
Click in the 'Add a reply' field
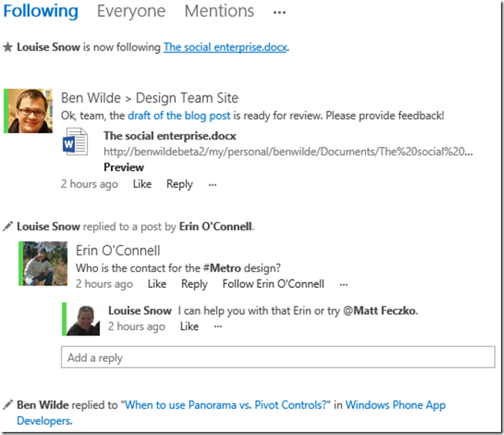coord(277,357)
